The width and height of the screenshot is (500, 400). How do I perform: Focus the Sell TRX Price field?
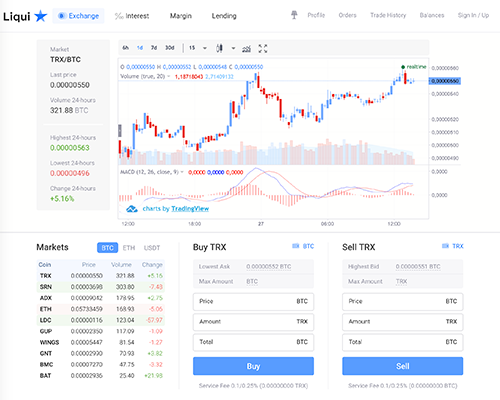pos(403,302)
